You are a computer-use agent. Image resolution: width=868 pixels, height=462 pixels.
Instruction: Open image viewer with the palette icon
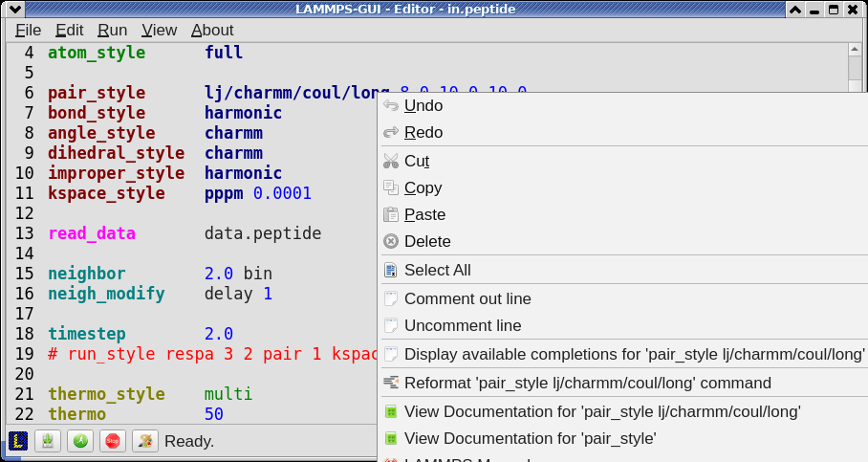click(145, 441)
